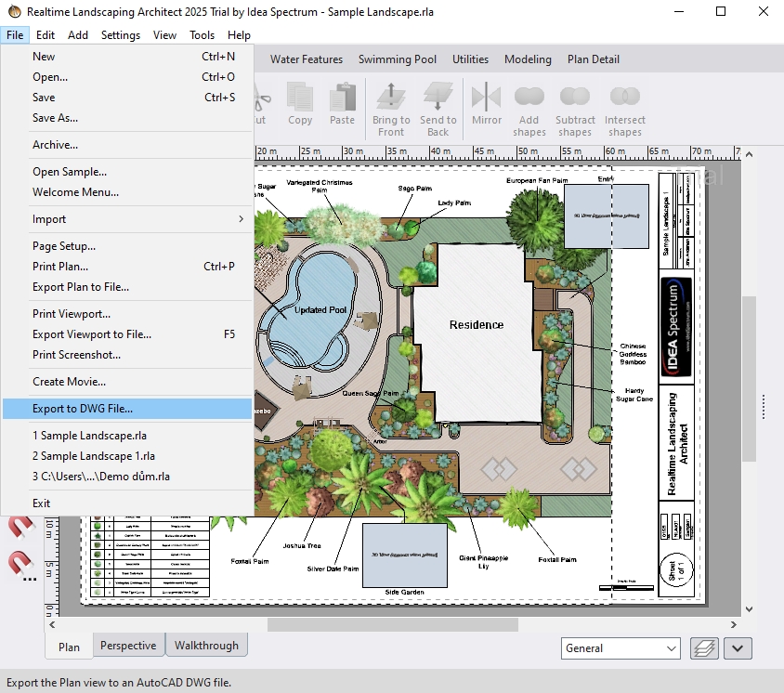Click Exit in the File menu

point(127,503)
